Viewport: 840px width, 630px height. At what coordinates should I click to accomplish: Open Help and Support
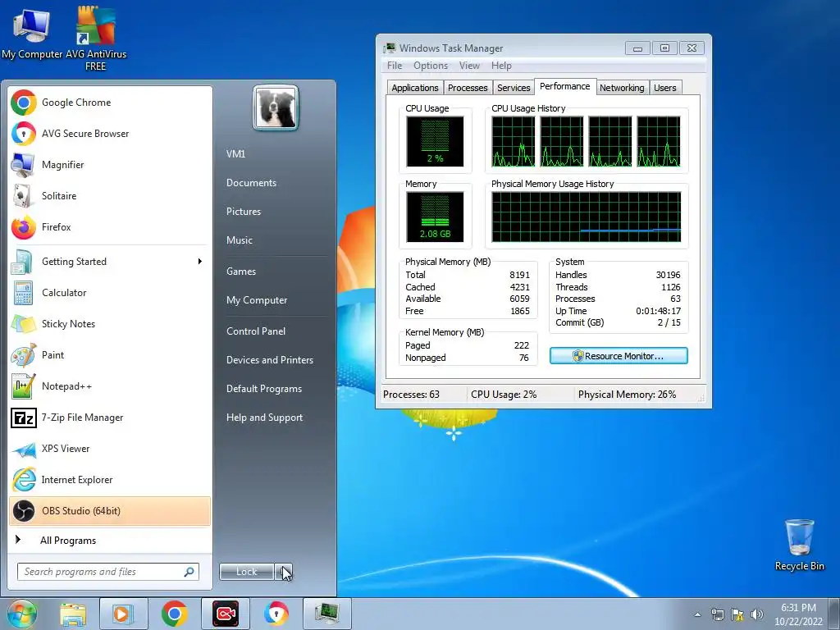(x=265, y=418)
